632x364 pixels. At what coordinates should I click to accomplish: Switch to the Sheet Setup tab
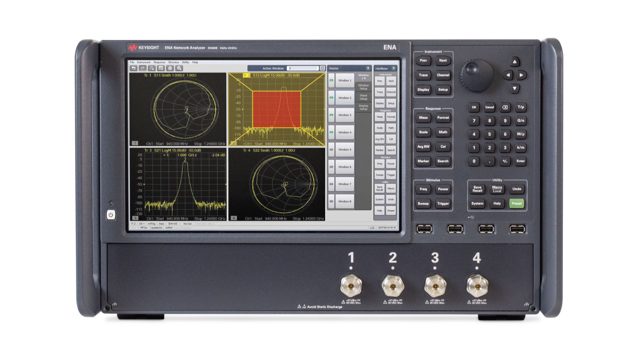[x=363, y=97]
